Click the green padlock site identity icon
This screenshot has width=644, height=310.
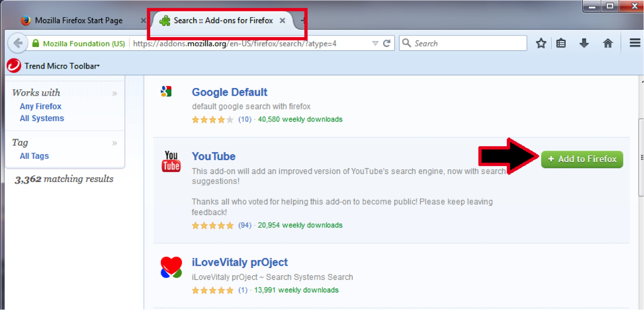[x=36, y=43]
